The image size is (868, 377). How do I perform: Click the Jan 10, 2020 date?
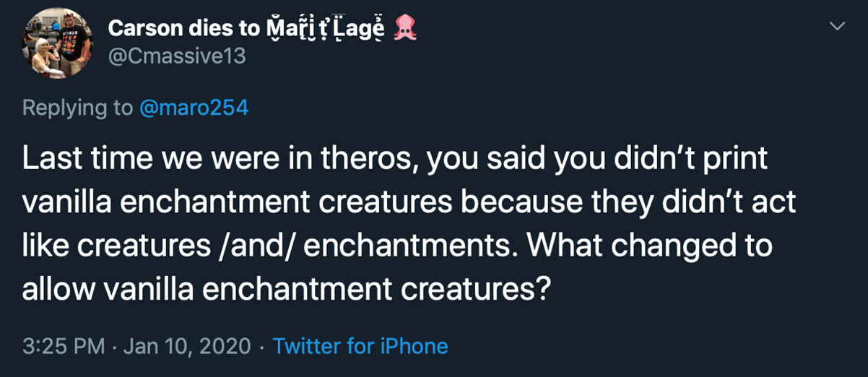(x=187, y=346)
